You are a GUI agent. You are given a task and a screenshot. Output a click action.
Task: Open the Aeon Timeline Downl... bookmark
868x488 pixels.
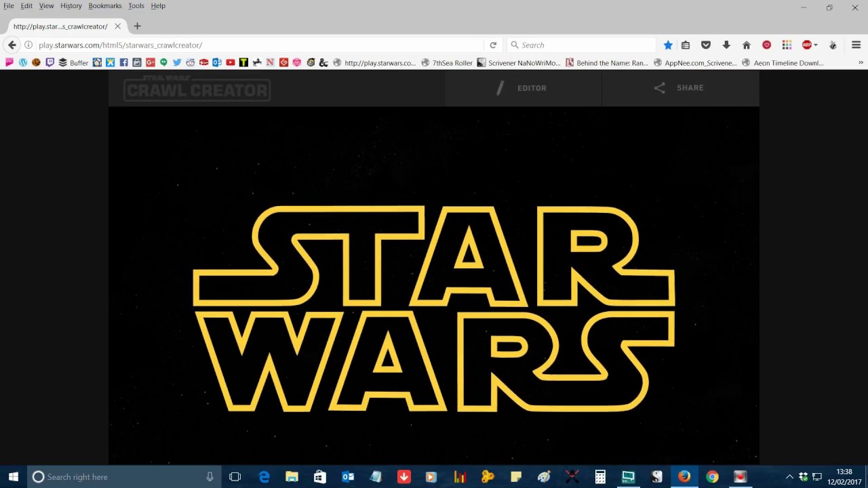coord(783,62)
